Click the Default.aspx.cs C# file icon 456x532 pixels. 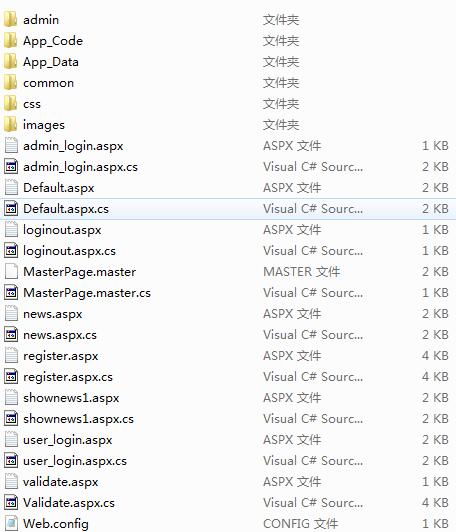pyautogui.click(x=11, y=209)
